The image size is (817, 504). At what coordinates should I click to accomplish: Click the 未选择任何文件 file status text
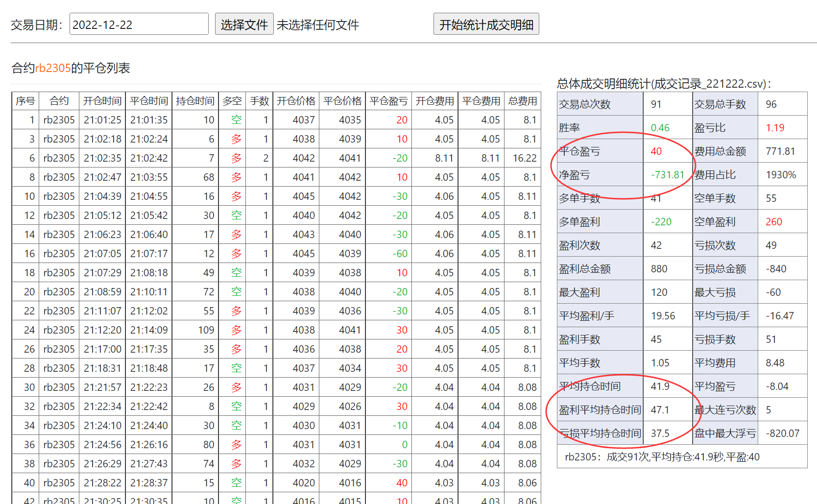[x=317, y=25]
